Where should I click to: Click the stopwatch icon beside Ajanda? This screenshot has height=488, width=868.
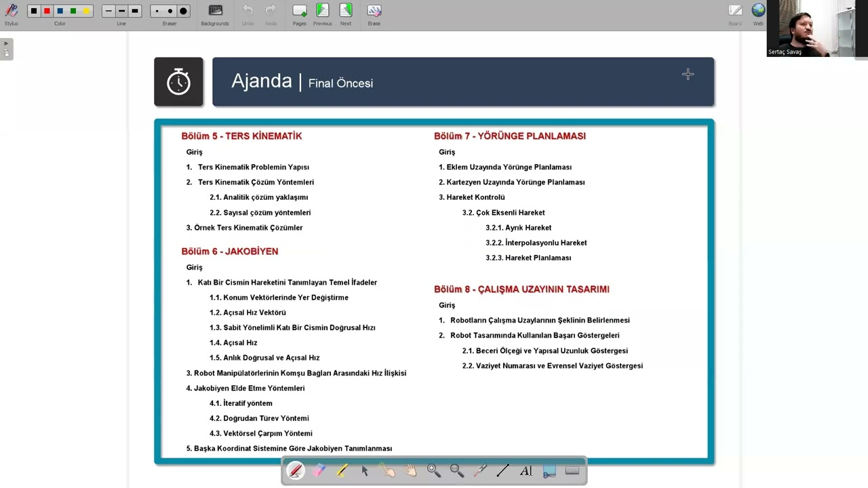(x=178, y=82)
